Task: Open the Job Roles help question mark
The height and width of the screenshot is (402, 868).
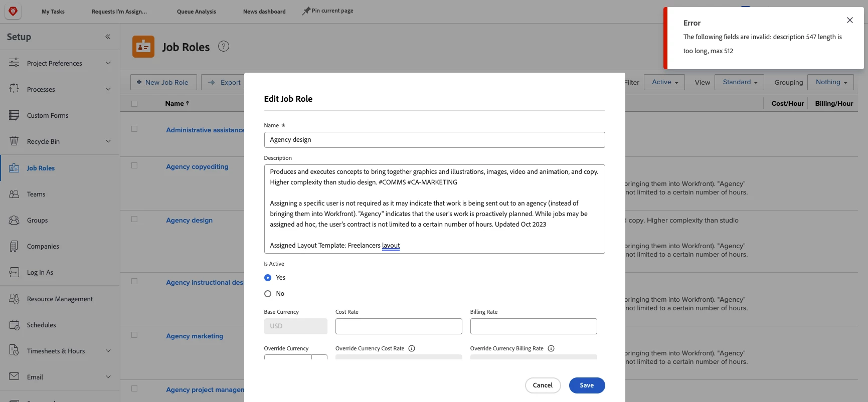Action: point(224,46)
